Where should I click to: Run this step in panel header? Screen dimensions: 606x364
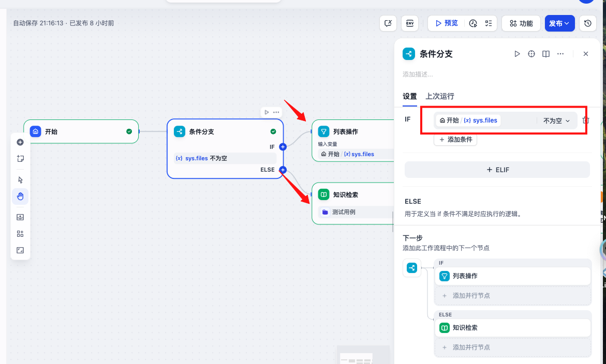point(517,54)
